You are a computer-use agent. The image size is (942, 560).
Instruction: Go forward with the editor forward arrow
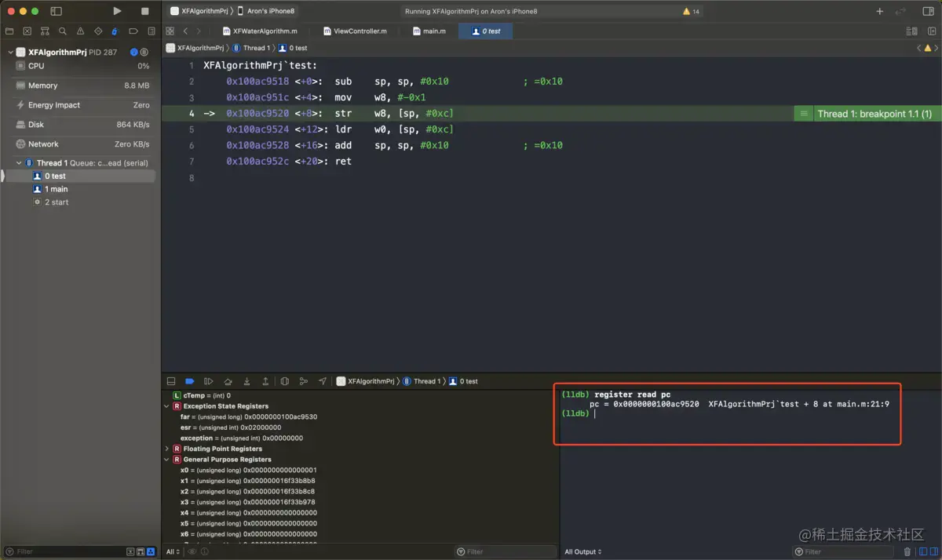point(199,31)
